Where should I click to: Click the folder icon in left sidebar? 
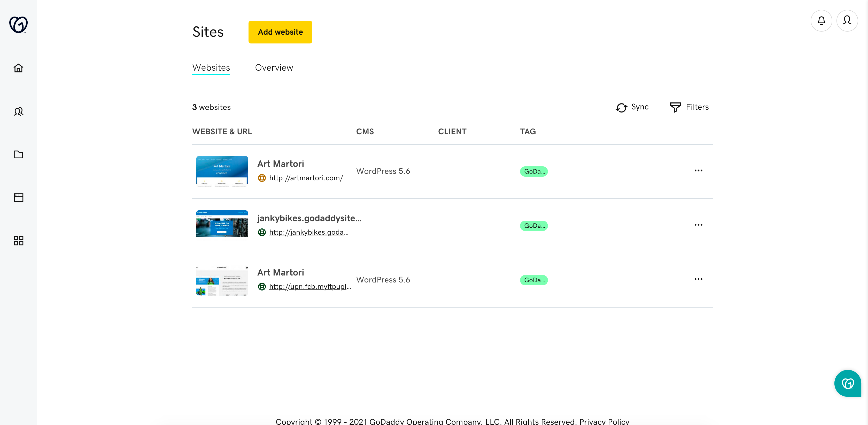18,154
